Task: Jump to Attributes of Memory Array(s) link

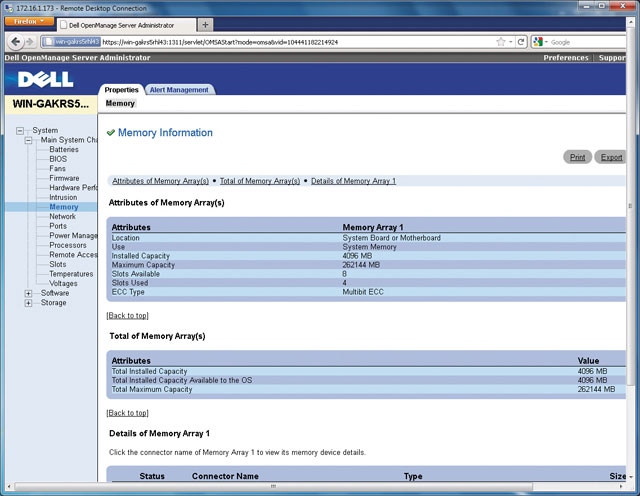Action: pyautogui.click(x=160, y=181)
